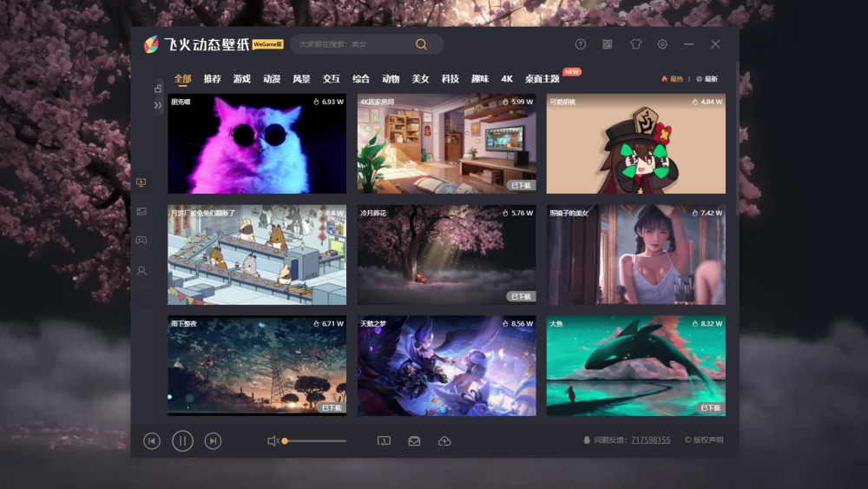Screen dimensions: 868x489
Task: Minimize the wallpaper app window
Action: [x=688, y=44]
